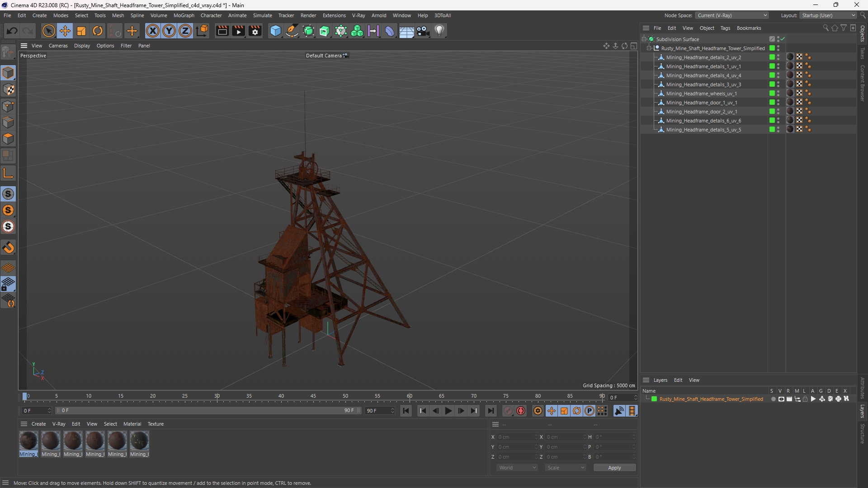This screenshot has height=488, width=868.
Task: Click the Light bulb icon
Action: click(439, 31)
